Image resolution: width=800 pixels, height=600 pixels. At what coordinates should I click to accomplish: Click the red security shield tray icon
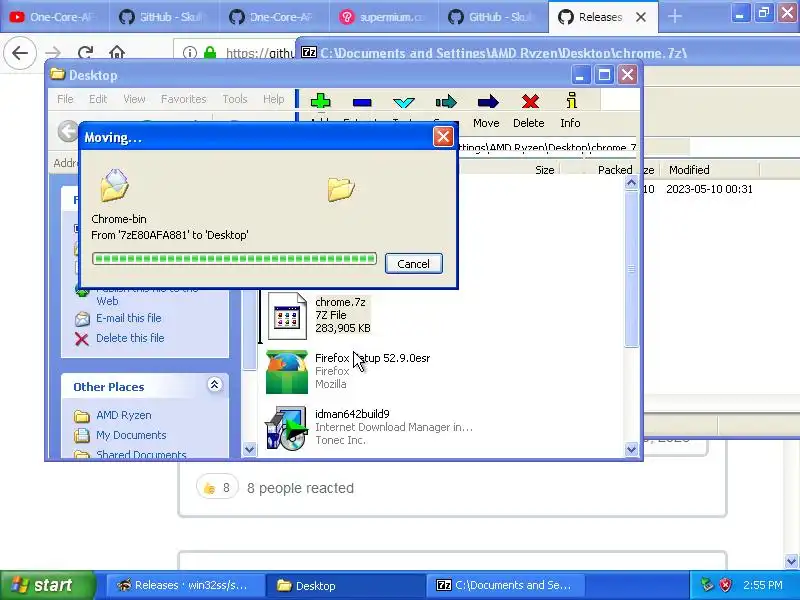[725, 585]
